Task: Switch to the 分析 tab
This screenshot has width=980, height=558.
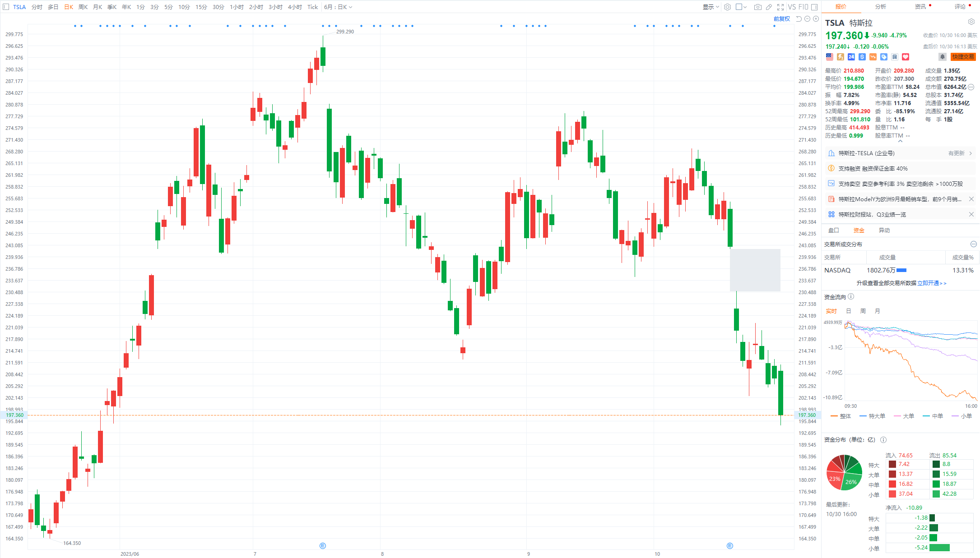Action: click(880, 6)
